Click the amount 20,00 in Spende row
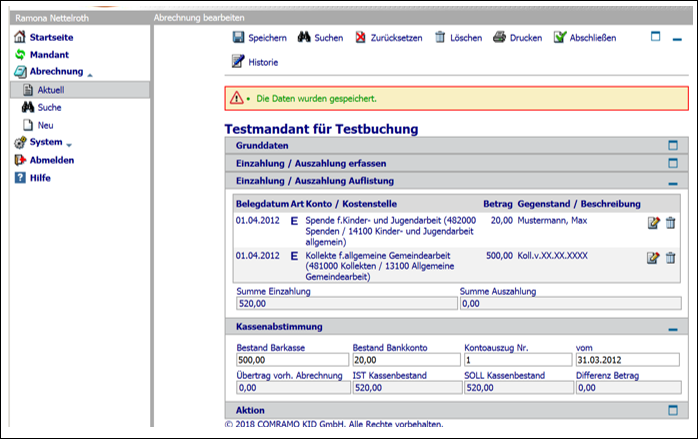 [x=502, y=220]
